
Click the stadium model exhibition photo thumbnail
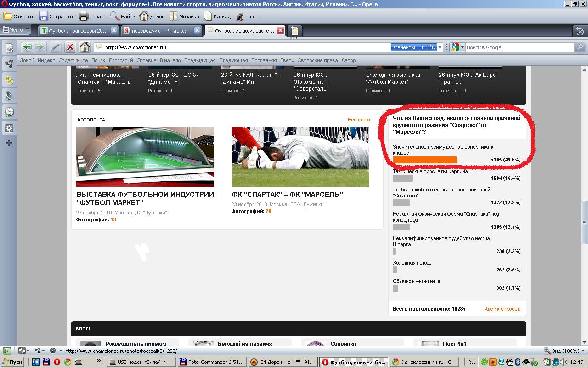[145, 157]
